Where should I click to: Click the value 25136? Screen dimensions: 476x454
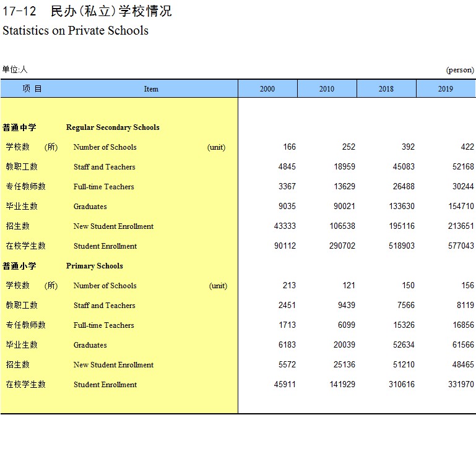click(x=345, y=364)
